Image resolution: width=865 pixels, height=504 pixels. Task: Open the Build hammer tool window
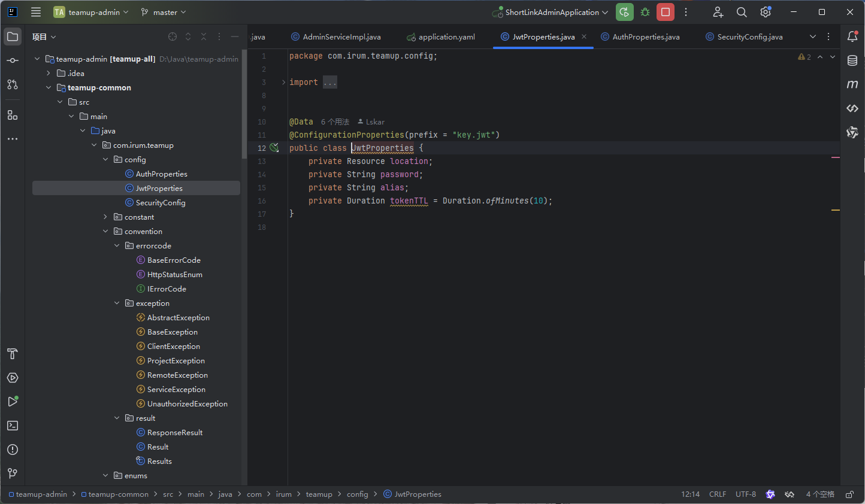tap(13, 354)
